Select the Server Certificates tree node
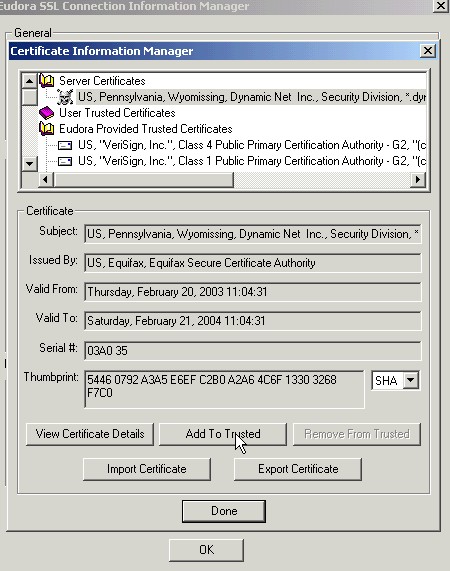 coord(102,81)
